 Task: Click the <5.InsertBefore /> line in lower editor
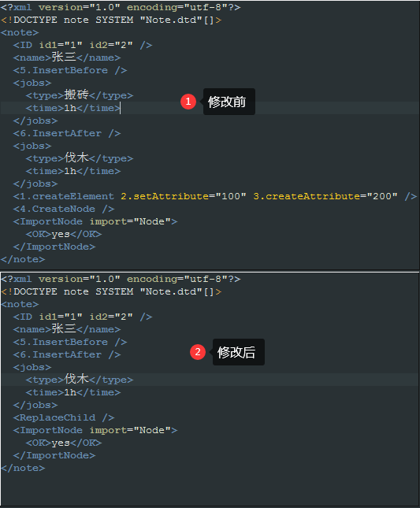pyautogui.click(x=70, y=342)
